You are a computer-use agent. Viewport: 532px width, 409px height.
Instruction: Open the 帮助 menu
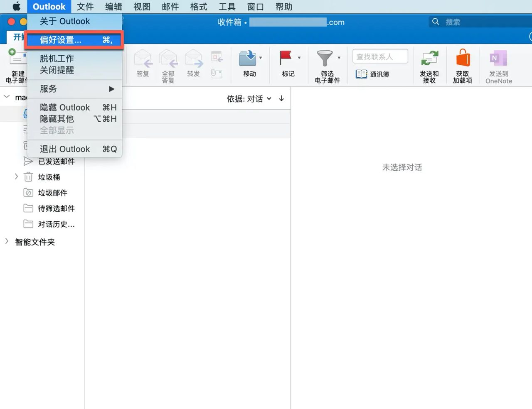[x=284, y=7]
